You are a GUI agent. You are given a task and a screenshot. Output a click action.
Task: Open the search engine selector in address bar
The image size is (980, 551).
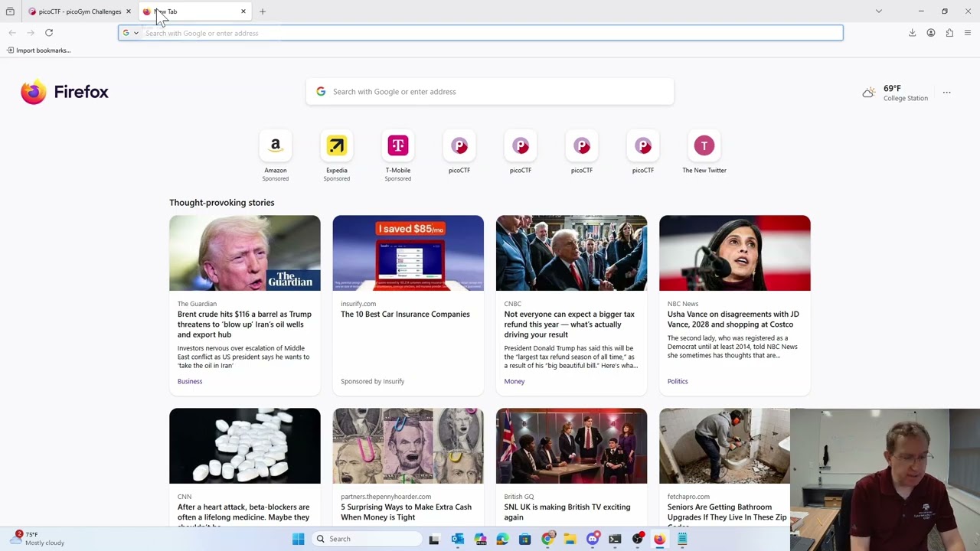131,33
